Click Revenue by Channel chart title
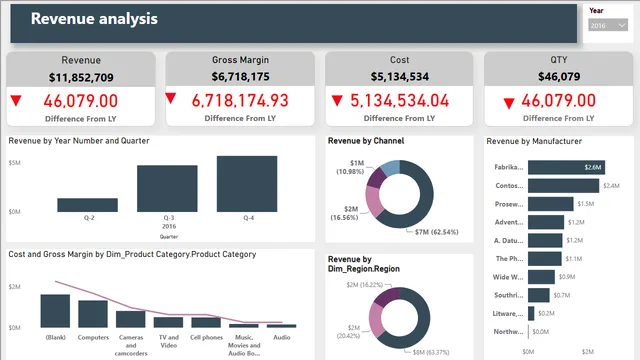 tap(366, 141)
